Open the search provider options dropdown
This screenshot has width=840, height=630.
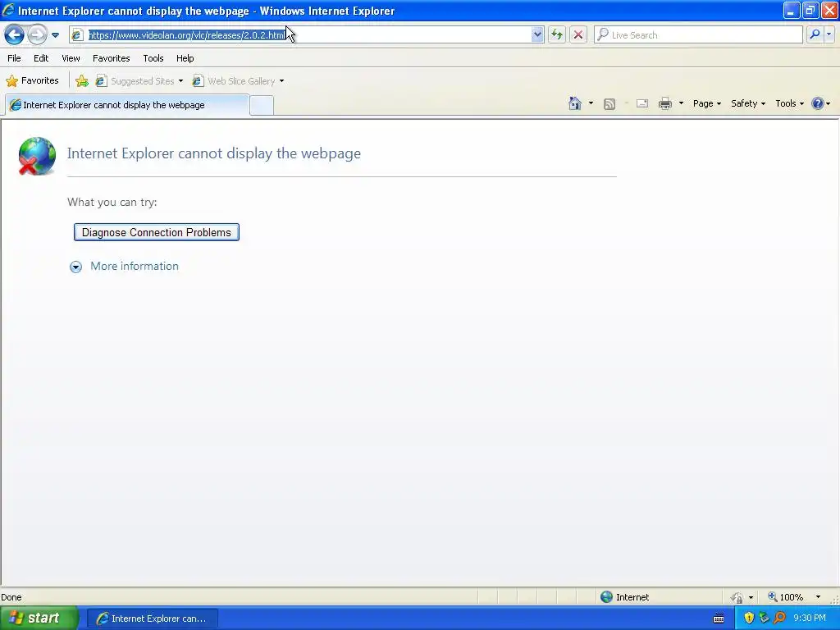tap(829, 34)
